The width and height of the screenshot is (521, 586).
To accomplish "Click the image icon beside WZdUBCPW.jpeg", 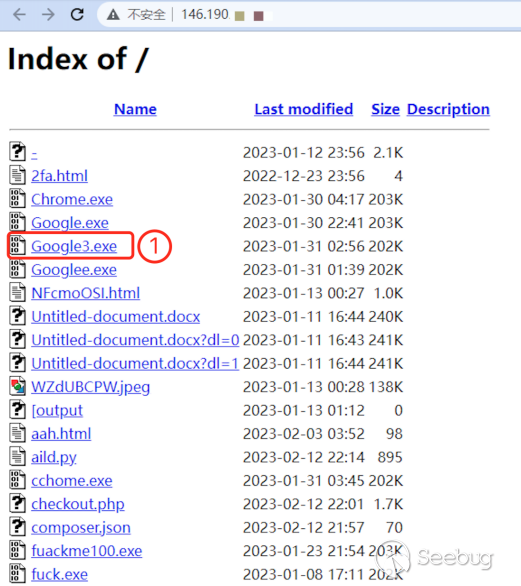I will coord(17,386).
